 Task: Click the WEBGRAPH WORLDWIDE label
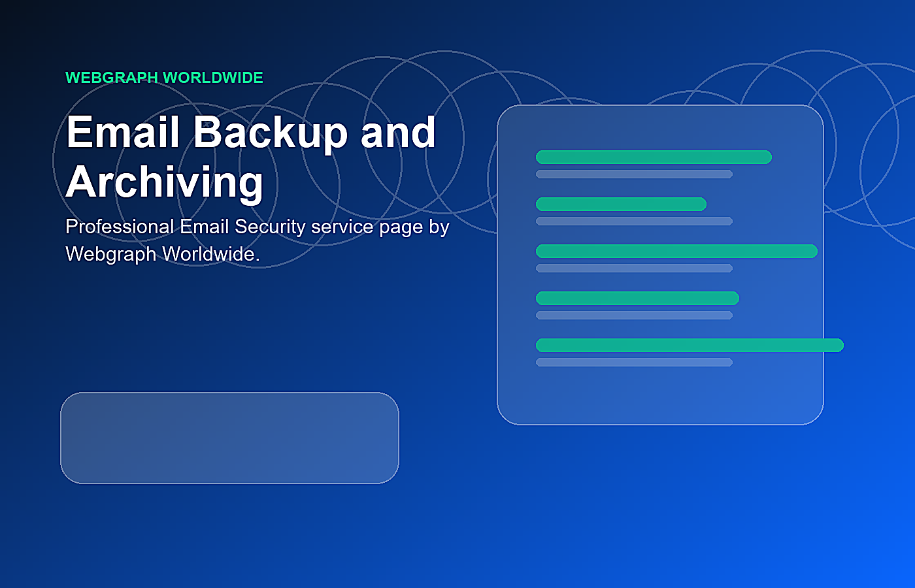164,78
